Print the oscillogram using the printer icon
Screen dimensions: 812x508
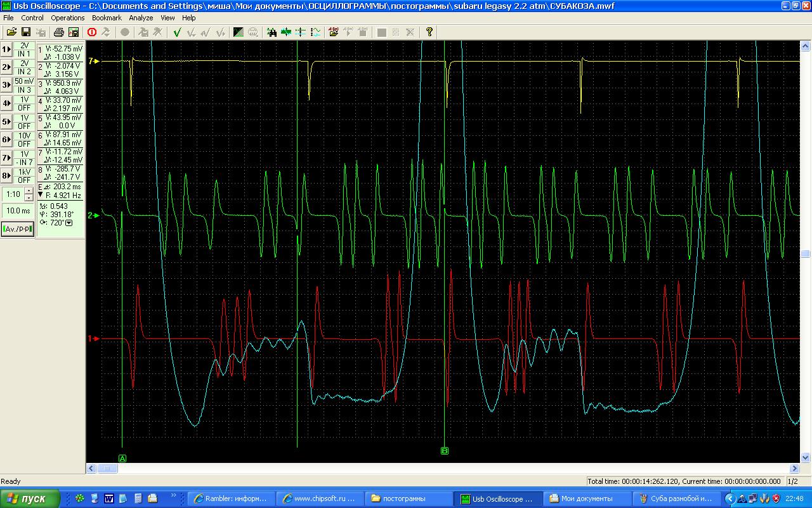(x=59, y=32)
